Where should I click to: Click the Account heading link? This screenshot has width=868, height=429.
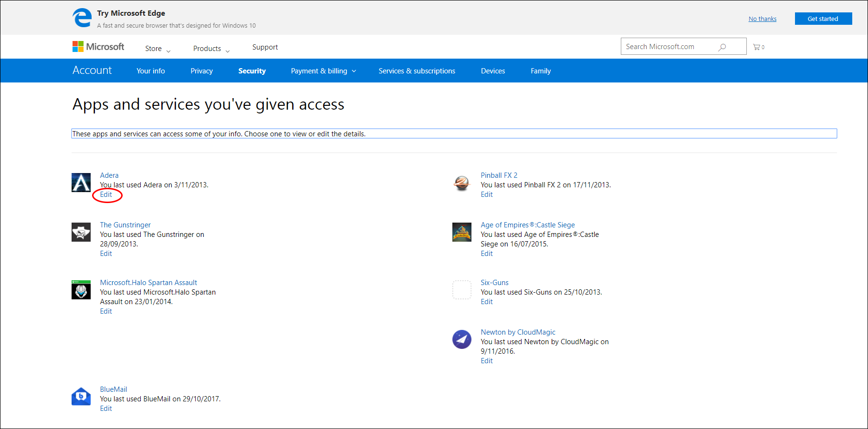coord(92,71)
